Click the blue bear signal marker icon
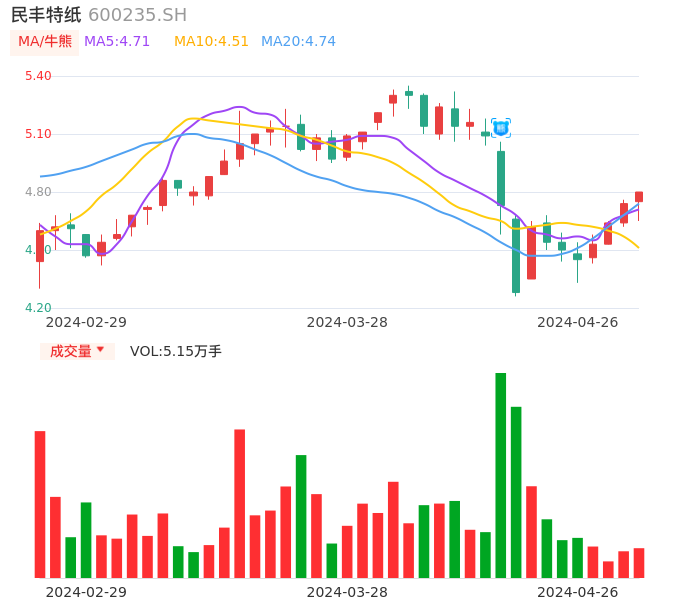This screenshot has width=686, height=606. click(501, 128)
